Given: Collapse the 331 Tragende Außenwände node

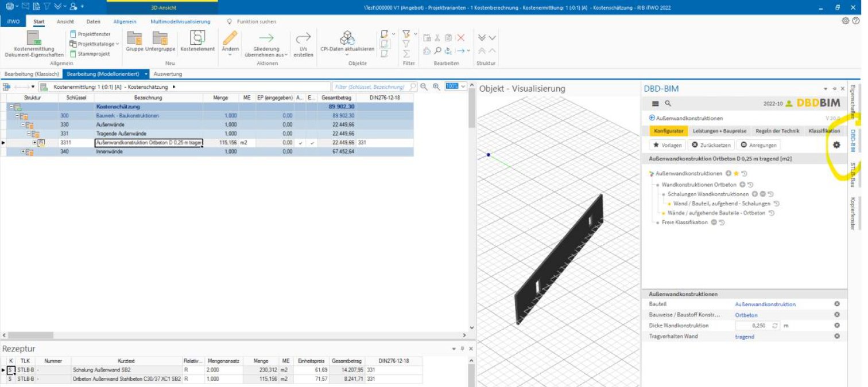Looking at the screenshot, I should tap(29, 134).
